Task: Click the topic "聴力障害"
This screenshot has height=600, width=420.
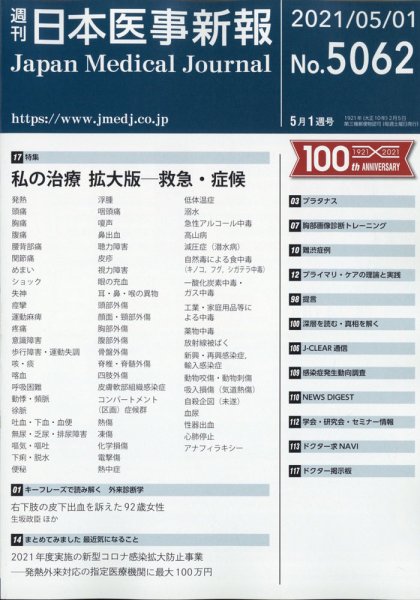Action: 113,246
